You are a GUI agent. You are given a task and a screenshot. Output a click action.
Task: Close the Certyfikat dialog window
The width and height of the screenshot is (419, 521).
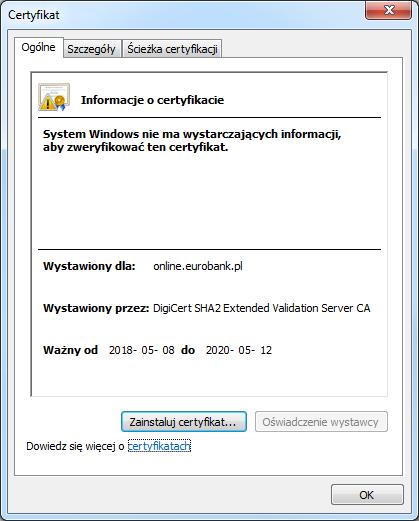[x=388, y=10]
